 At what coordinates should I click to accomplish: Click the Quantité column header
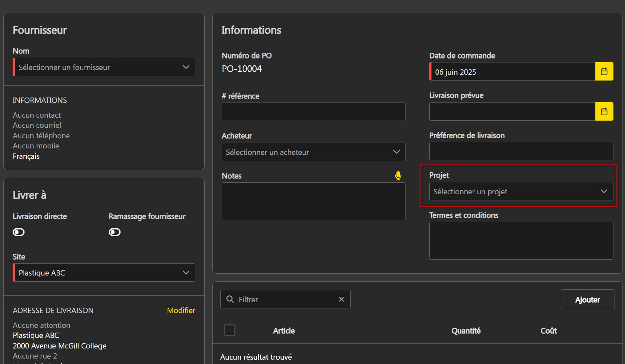[x=466, y=331]
